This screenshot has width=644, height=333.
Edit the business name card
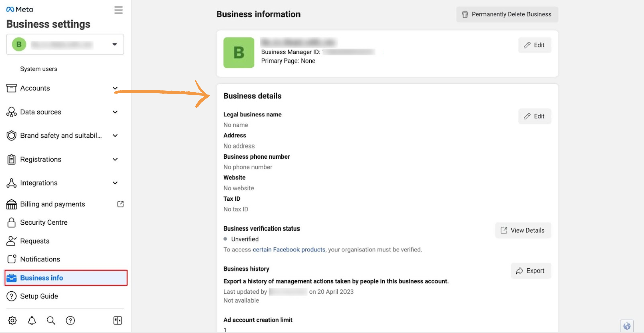click(x=535, y=45)
